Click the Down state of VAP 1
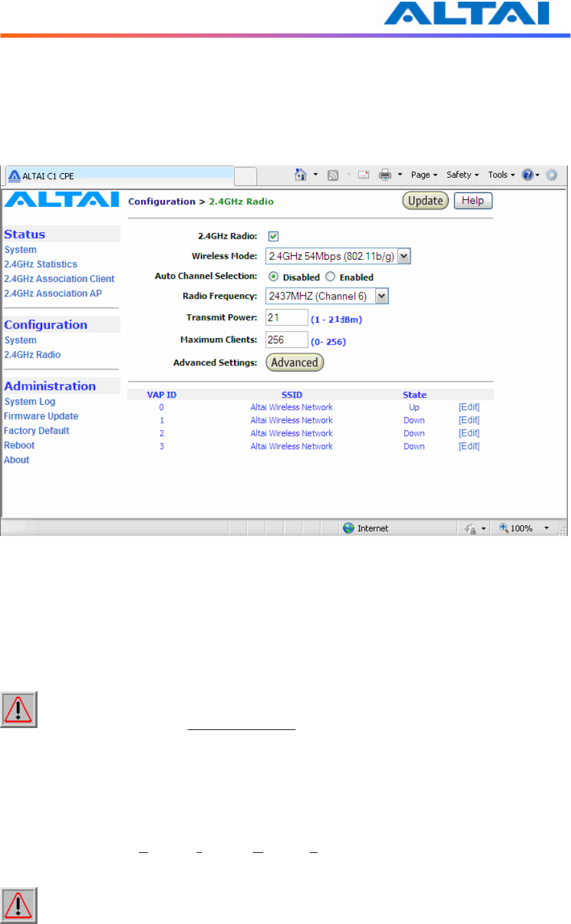571x924 pixels. coord(414,420)
